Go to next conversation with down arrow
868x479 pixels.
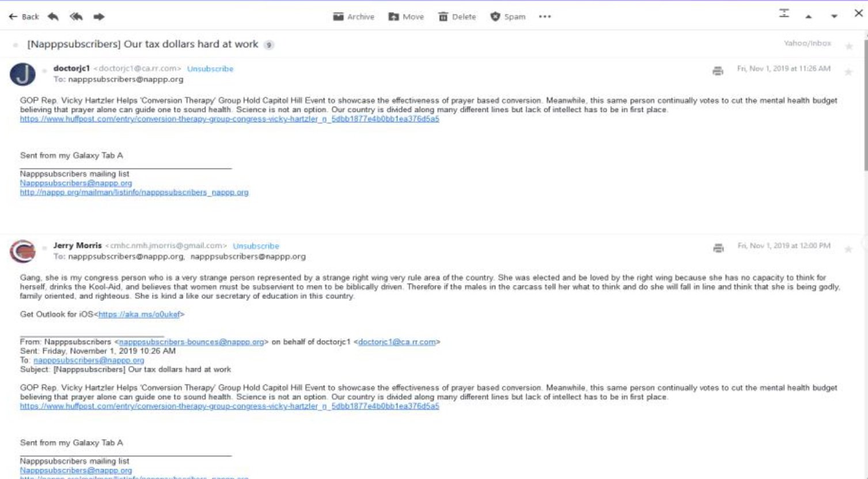tap(834, 17)
